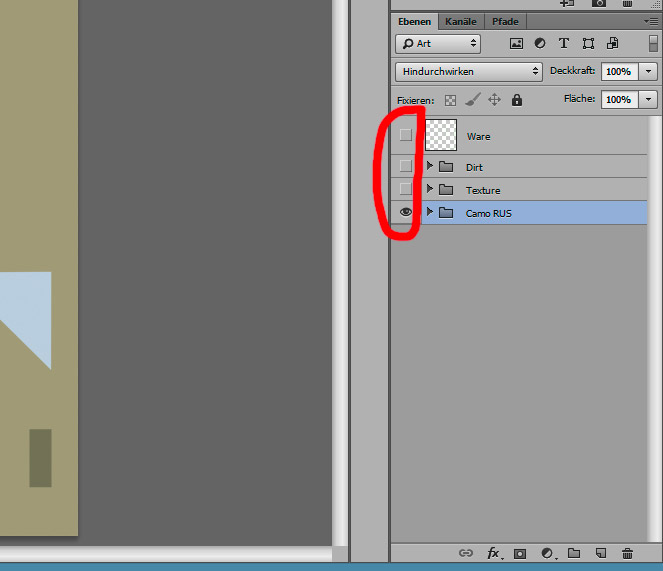Image resolution: width=663 pixels, height=571 pixels.
Task: Add a layer mask
Action: (520, 553)
